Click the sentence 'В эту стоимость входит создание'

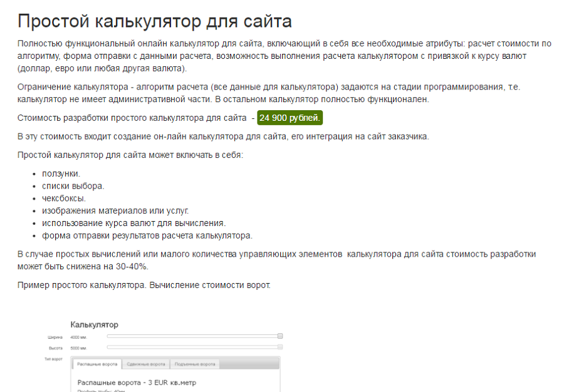(x=223, y=137)
